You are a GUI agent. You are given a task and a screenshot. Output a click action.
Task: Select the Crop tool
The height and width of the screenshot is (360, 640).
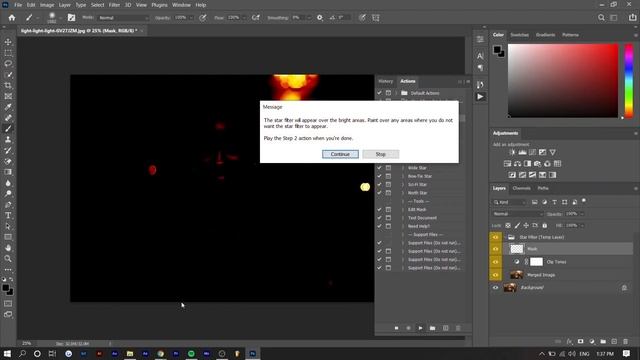(x=8, y=85)
